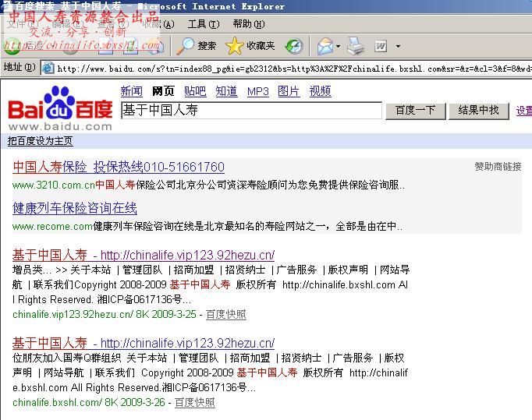Open the 中国人寿保险 投保热线 sponsored link
The height and width of the screenshot is (420, 532).
point(119,167)
